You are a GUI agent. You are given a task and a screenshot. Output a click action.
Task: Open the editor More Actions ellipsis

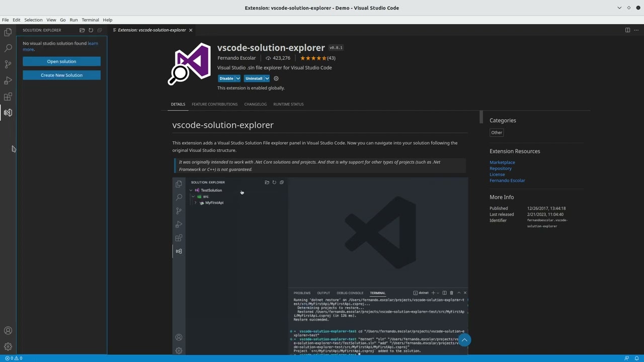[x=636, y=30]
